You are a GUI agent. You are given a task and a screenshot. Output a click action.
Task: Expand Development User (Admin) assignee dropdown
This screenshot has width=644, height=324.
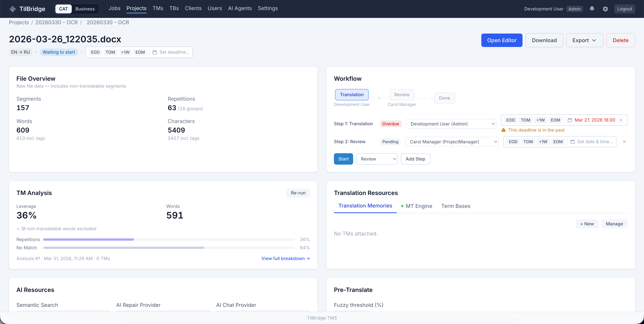click(x=451, y=124)
